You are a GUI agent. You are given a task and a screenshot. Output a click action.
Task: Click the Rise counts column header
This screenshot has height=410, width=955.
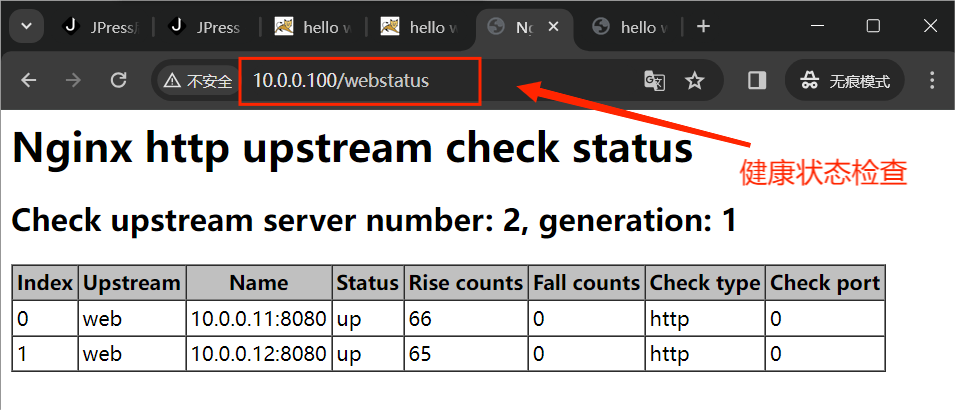466,283
